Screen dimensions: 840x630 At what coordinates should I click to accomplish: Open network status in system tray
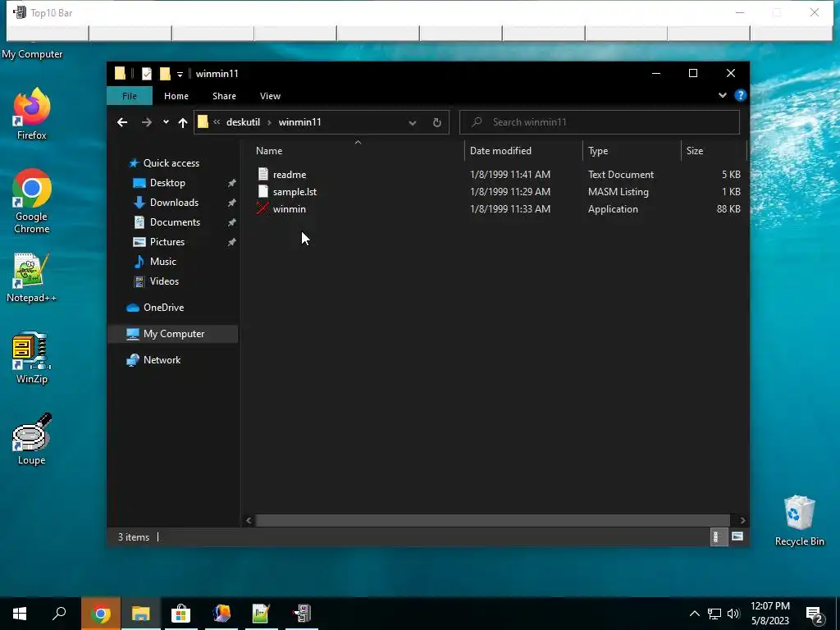[714, 614]
